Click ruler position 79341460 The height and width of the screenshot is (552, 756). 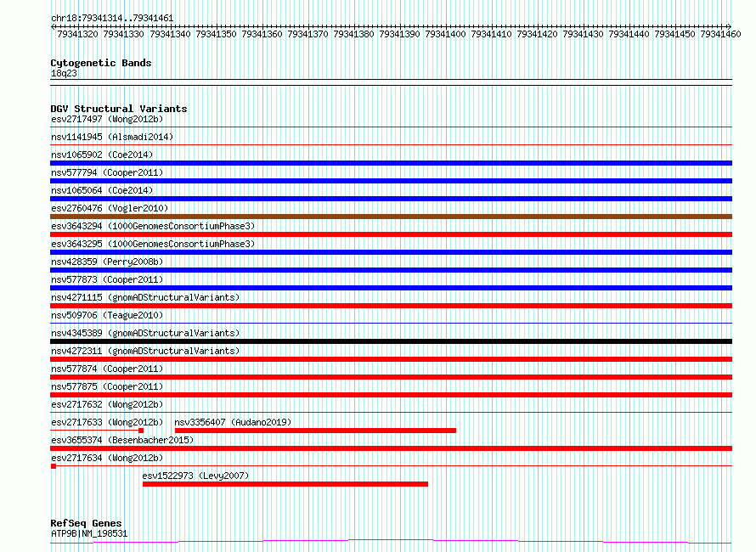pos(720,34)
